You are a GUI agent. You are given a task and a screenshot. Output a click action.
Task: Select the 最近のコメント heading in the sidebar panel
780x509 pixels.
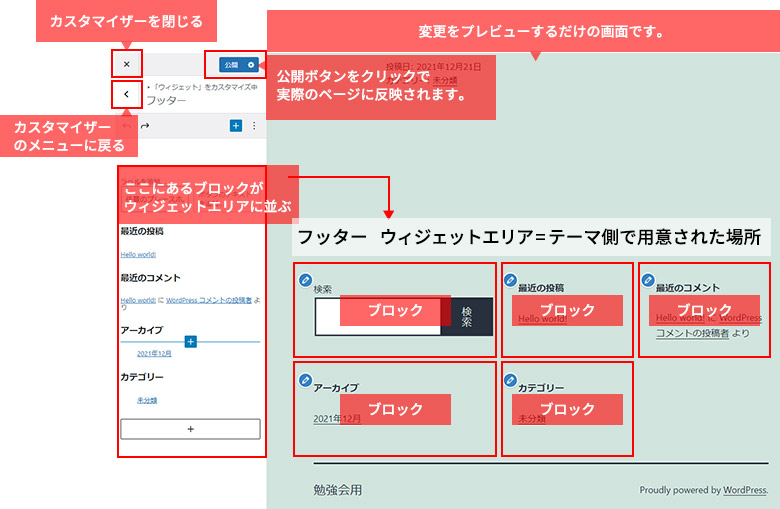pyautogui.click(x=150, y=278)
